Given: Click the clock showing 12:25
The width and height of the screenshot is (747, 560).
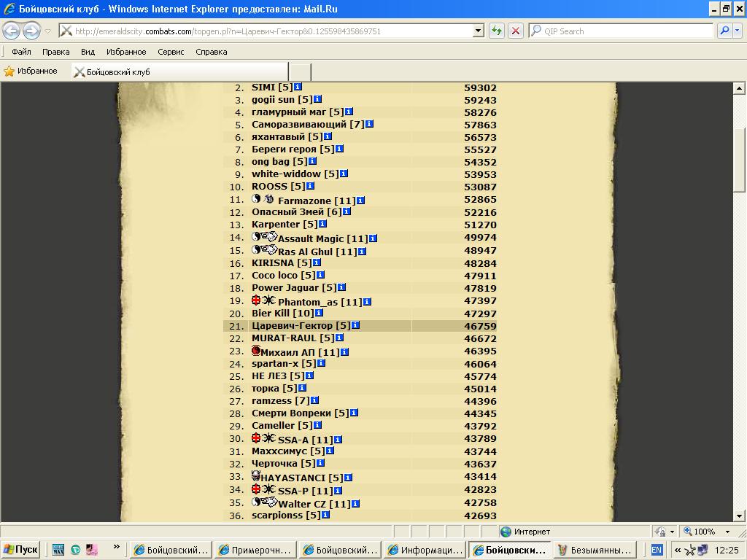Looking at the screenshot, I should coord(727,550).
